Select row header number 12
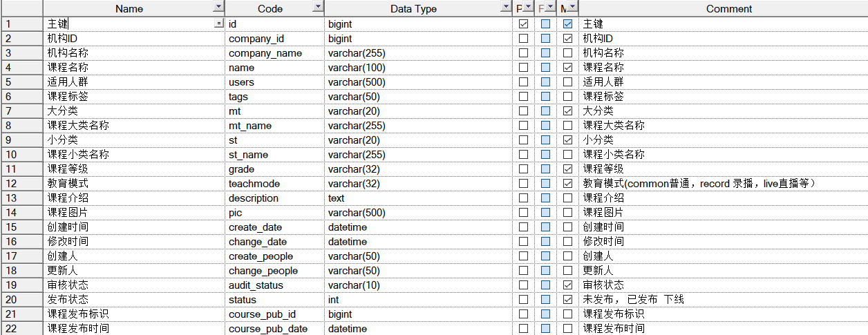Image resolution: width=868 pixels, height=335 pixels. tap(21, 184)
